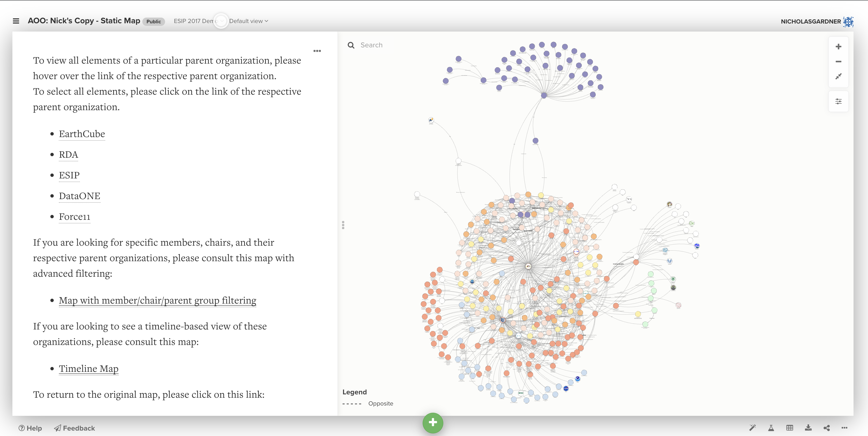Click the share icon
Image resolution: width=868 pixels, height=436 pixels.
pos(827,427)
